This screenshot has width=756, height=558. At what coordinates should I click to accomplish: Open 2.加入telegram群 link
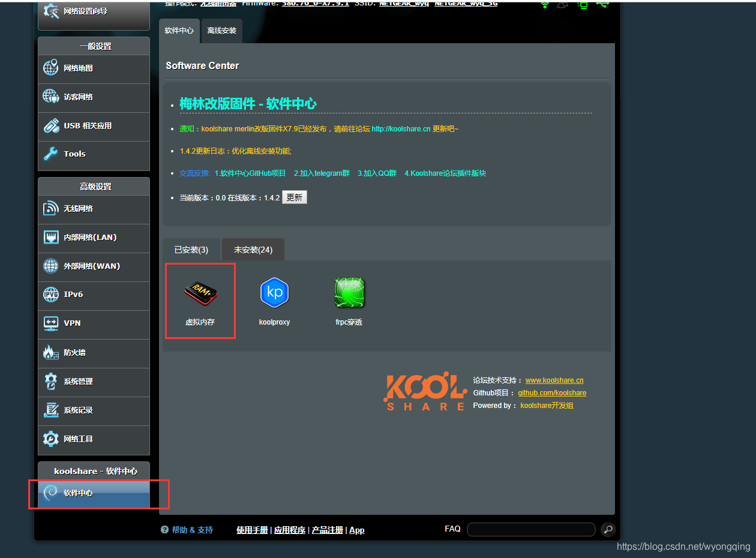[x=322, y=173]
